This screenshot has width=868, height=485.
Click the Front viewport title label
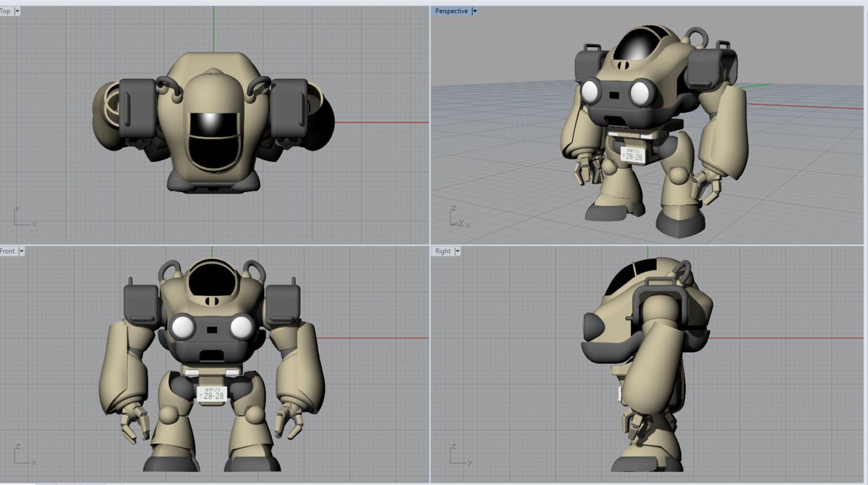click(x=8, y=251)
